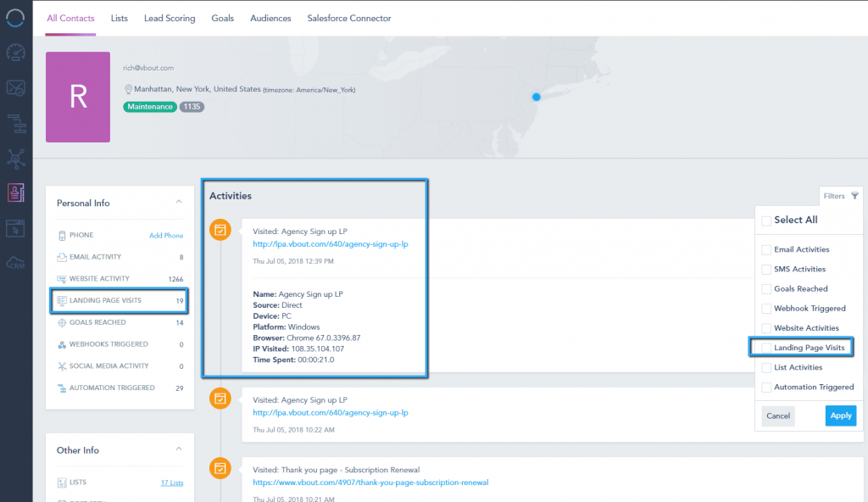Click the contact avatar with letter R
The width and height of the screenshot is (868, 502).
pos(78,97)
